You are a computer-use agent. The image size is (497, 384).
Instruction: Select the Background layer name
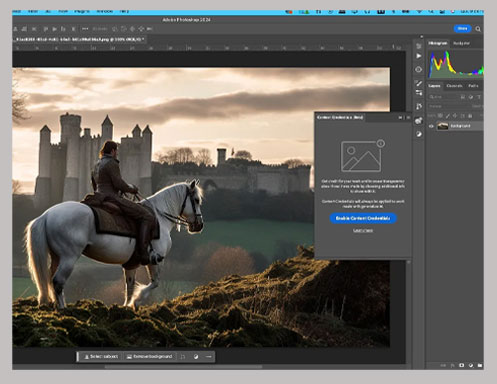click(x=460, y=126)
